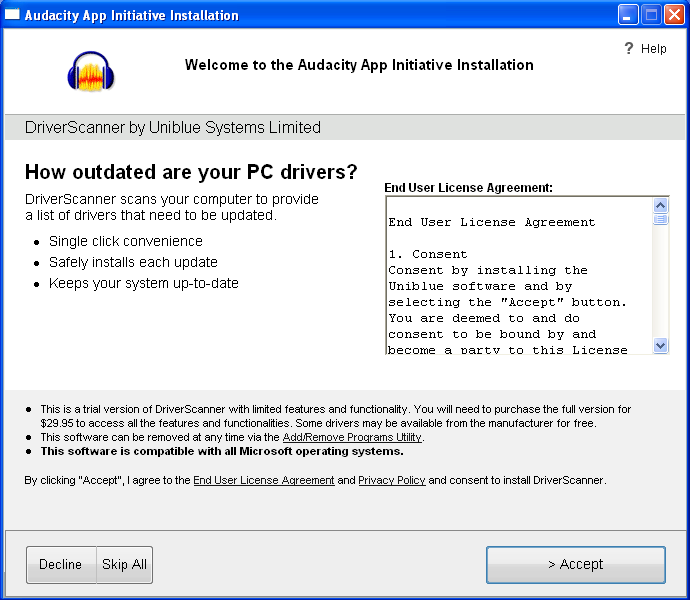Click the 'End User License Agreement:' label
The image size is (690, 600).
pos(468,188)
